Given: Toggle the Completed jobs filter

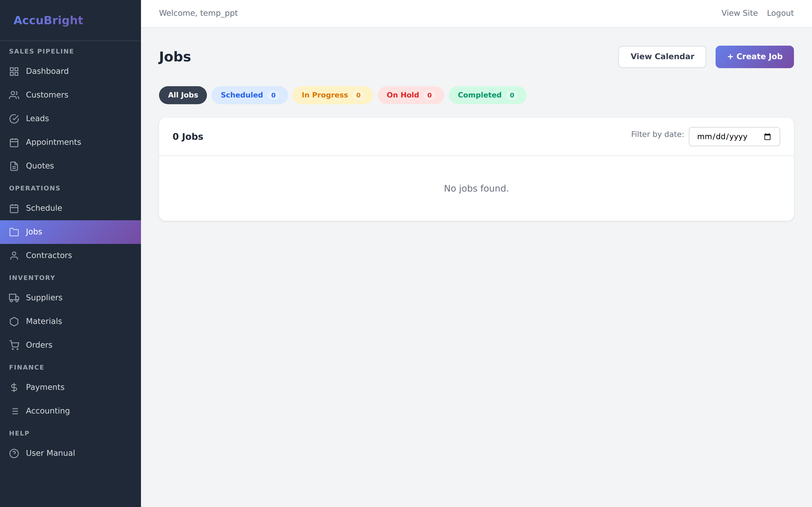Looking at the screenshot, I should [487, 95].
